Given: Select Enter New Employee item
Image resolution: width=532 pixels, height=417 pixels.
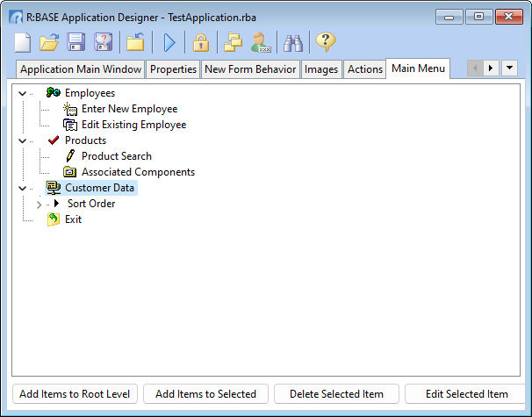Looking at the screenshot, I should (x=130, y=109).
